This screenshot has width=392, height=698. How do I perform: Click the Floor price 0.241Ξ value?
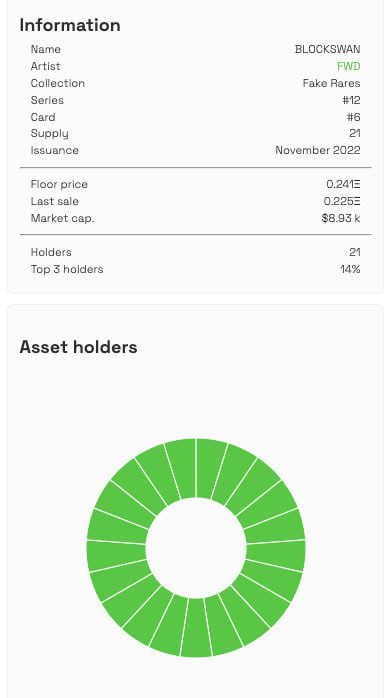[343, 184]
